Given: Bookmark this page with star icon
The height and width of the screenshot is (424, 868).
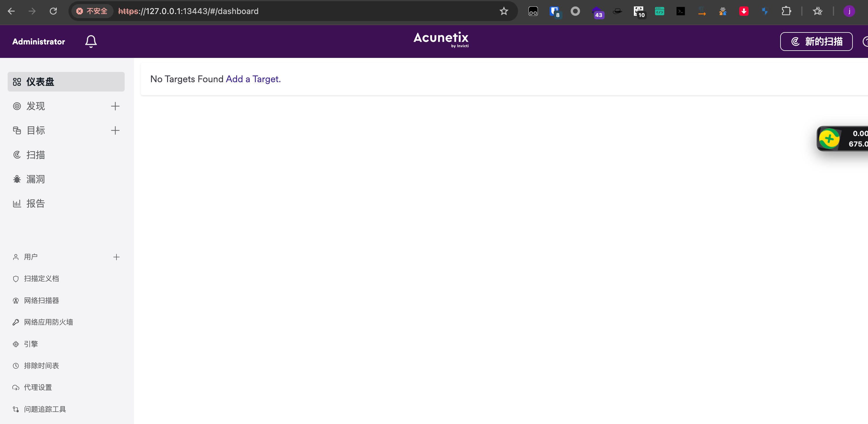Looking at the screenshot, I should click(x=503, y=11).
